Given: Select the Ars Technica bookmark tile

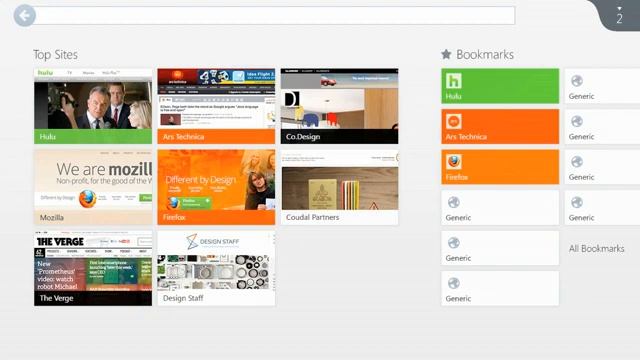Looking at the screenshot, I should coord(500,126).
